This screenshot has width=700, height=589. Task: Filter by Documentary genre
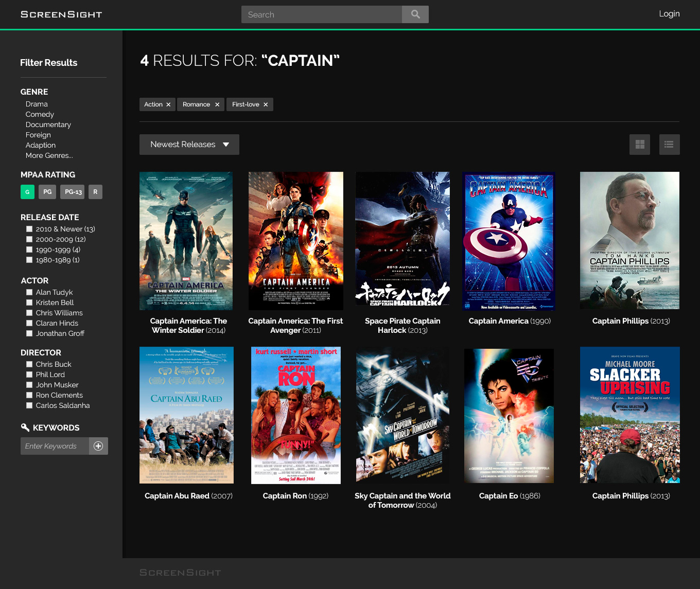(48, 124)
